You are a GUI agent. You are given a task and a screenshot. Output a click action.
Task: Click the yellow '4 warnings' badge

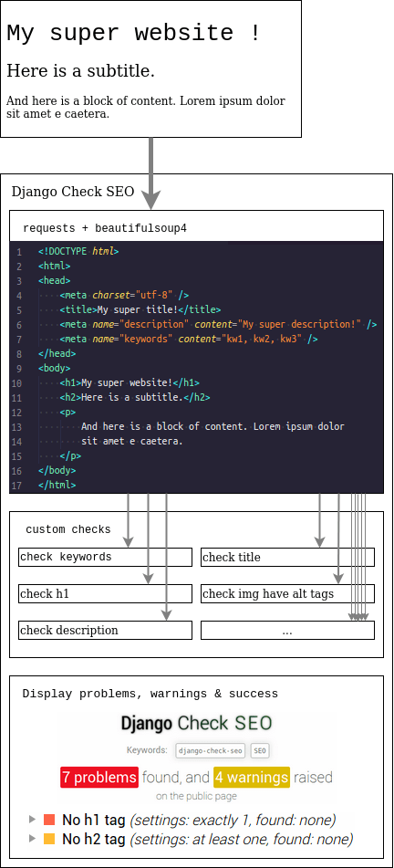[251, 778]
